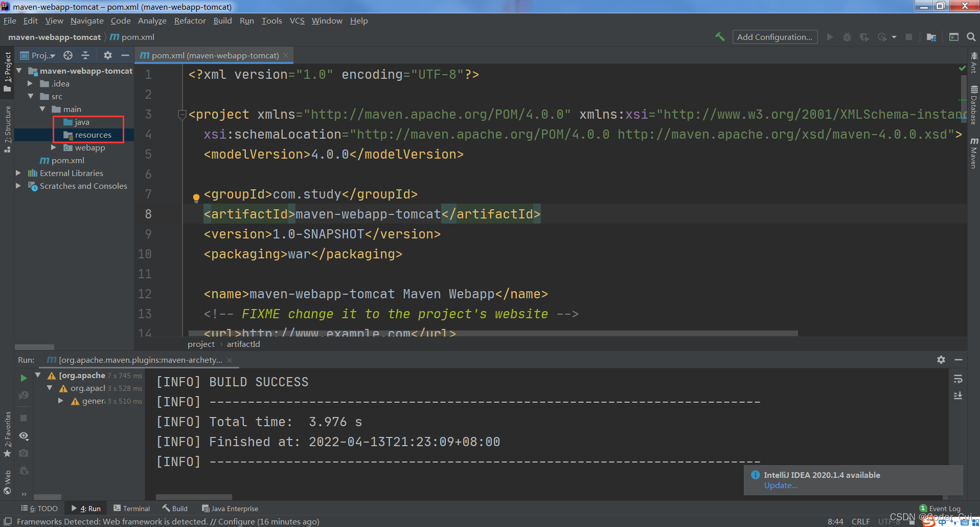Expand External Libraries node

(x=19, y=173)
